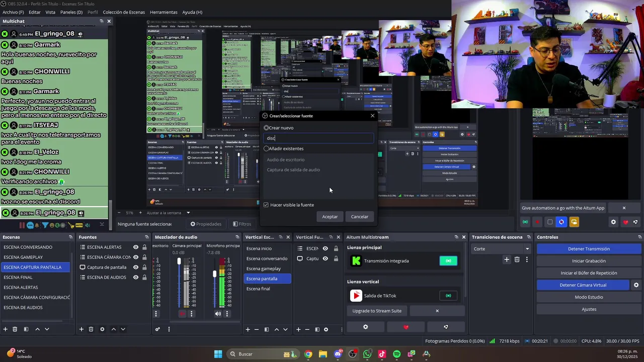
Task: Move source up in Fuentes panel
Action: tap(113, 329)
